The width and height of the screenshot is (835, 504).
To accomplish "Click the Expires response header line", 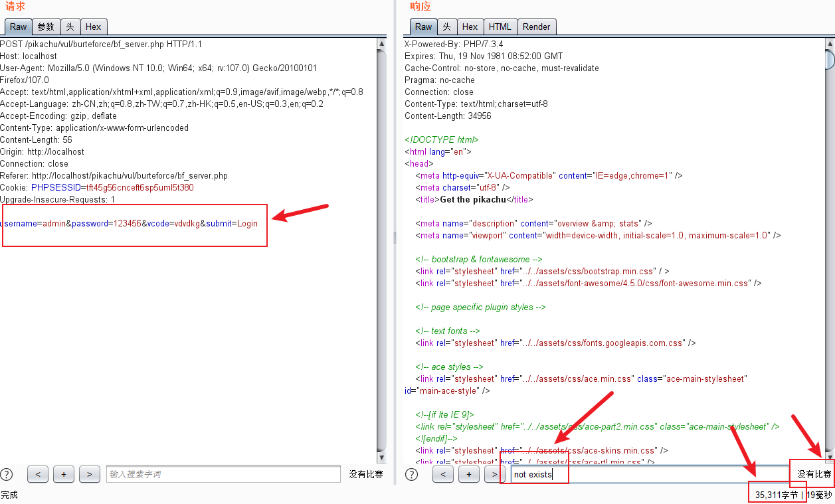I will [x=484, y=56].
